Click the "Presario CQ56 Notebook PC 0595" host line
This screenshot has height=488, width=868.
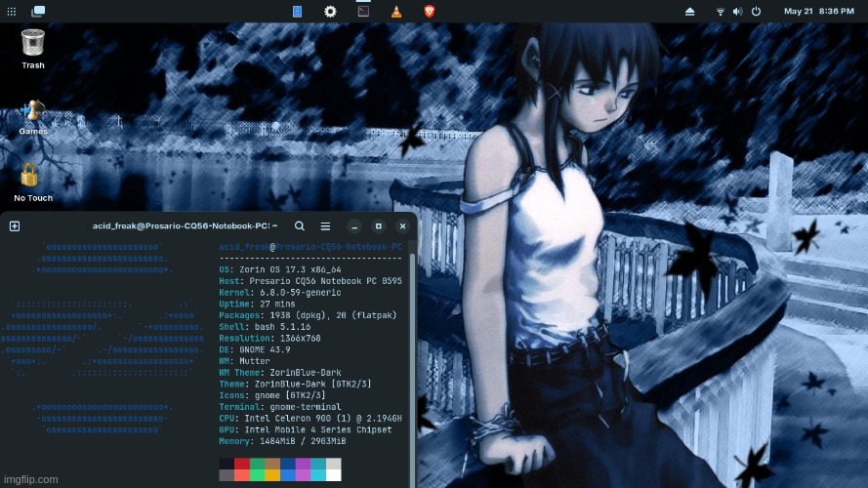pyautogui.click(x=325, y=281)
